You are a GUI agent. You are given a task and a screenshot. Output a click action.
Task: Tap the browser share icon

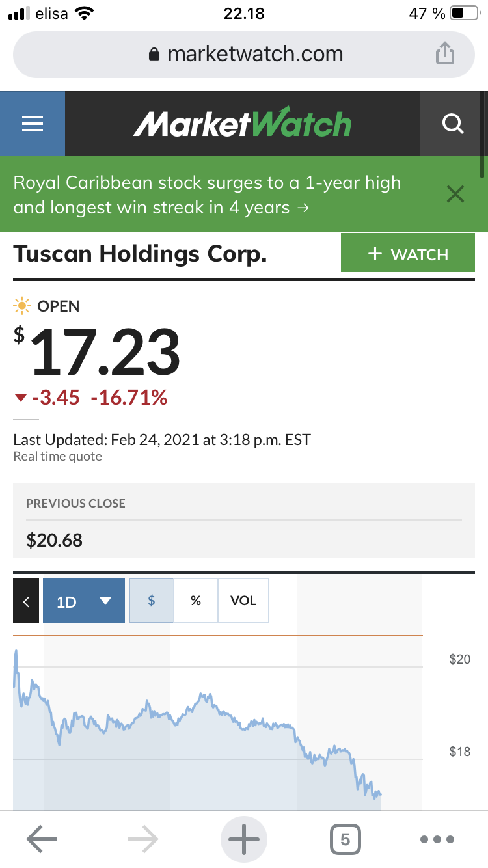[x=444, y=54]
